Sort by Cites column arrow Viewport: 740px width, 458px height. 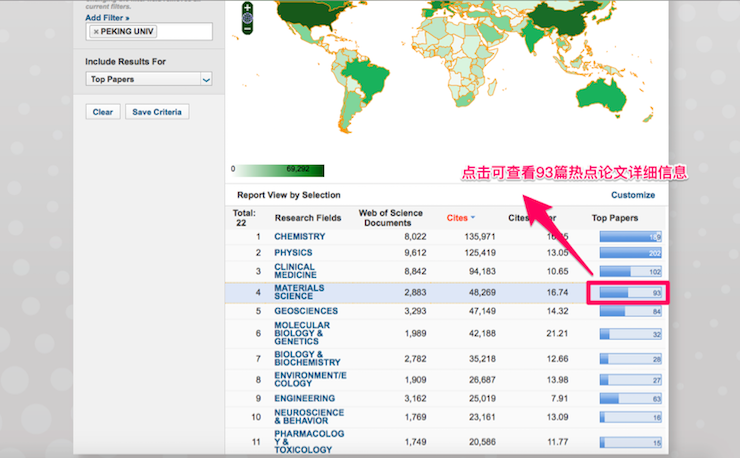[x=472, y=218]
